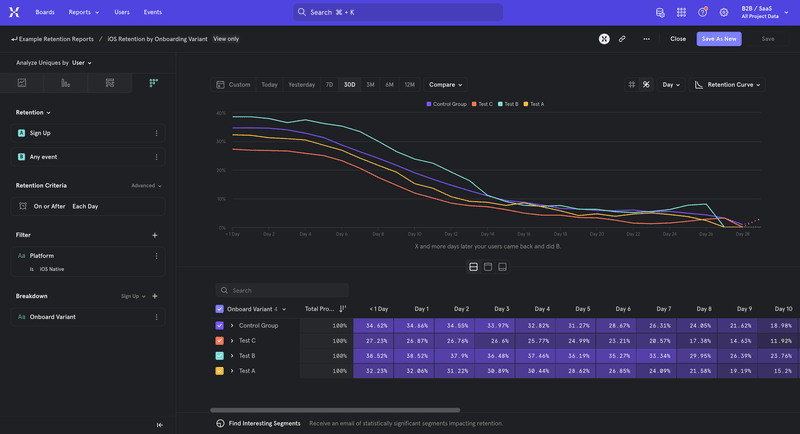This screenshot has height=434, width=800.
Task: Expand the Test C row
Action: (232, 340)
